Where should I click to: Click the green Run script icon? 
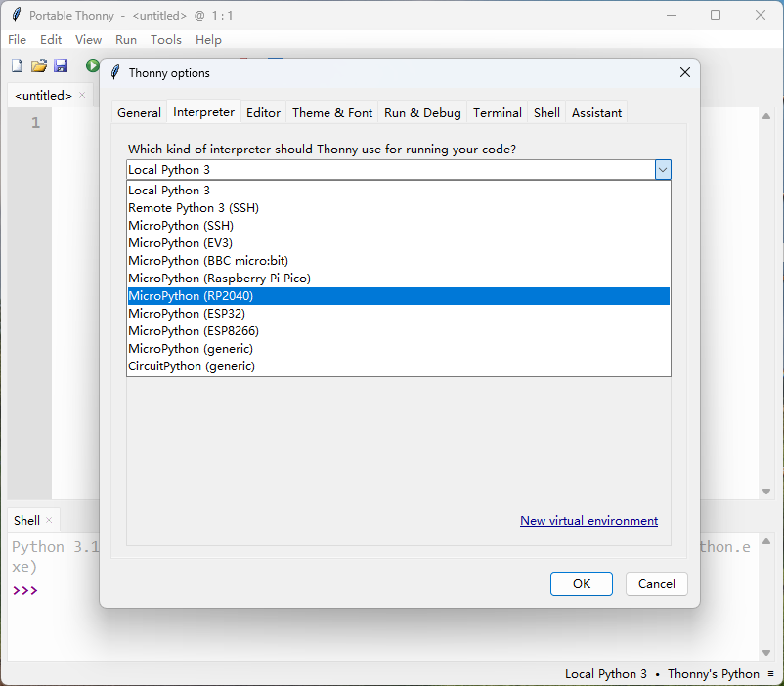(x=92, y=65)
